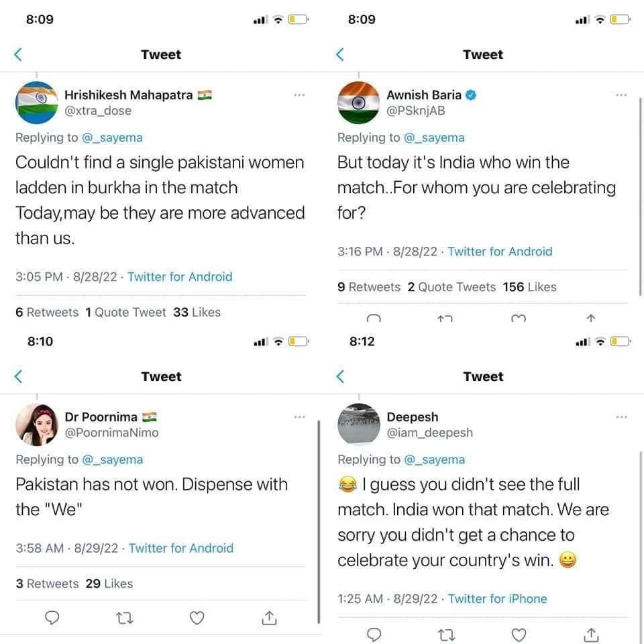The width and height of the screenshot is (644, 644).
Task: Open the @_sayema link in Hrishikesh's reply
Action: (x=111, y=138)
